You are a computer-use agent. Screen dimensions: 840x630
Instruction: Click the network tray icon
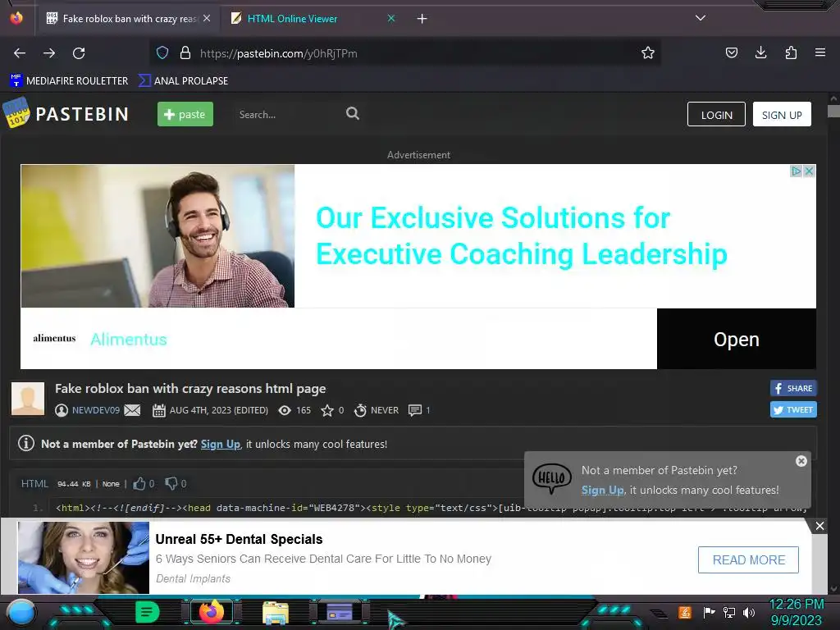pyautogui.click(x=729, y=612)
